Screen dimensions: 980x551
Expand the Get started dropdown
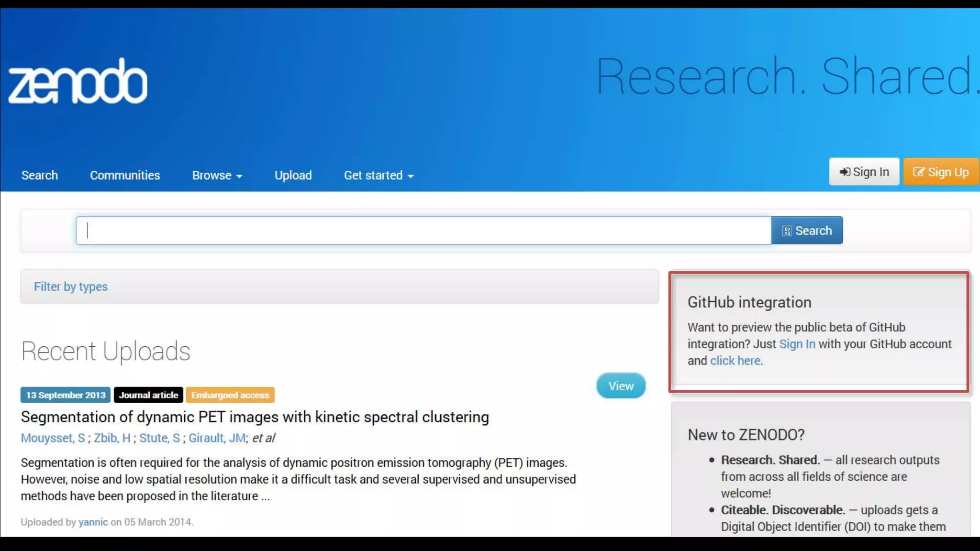click(379, 175)
